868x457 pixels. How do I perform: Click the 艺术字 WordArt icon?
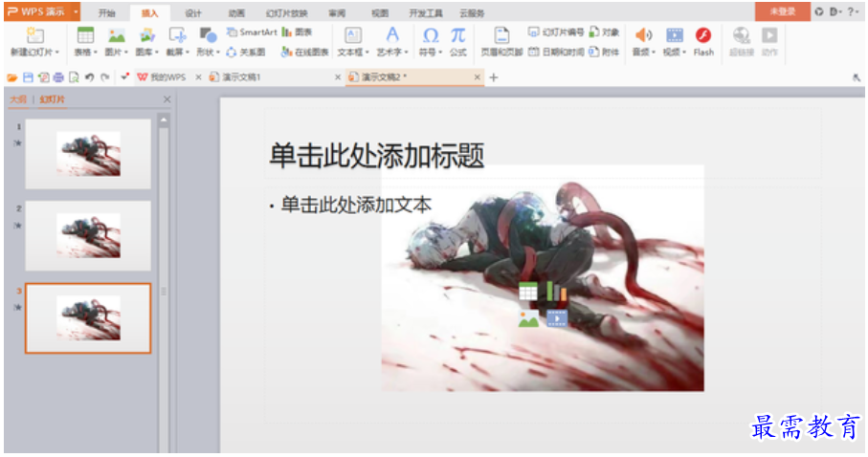tap(392, 35)
